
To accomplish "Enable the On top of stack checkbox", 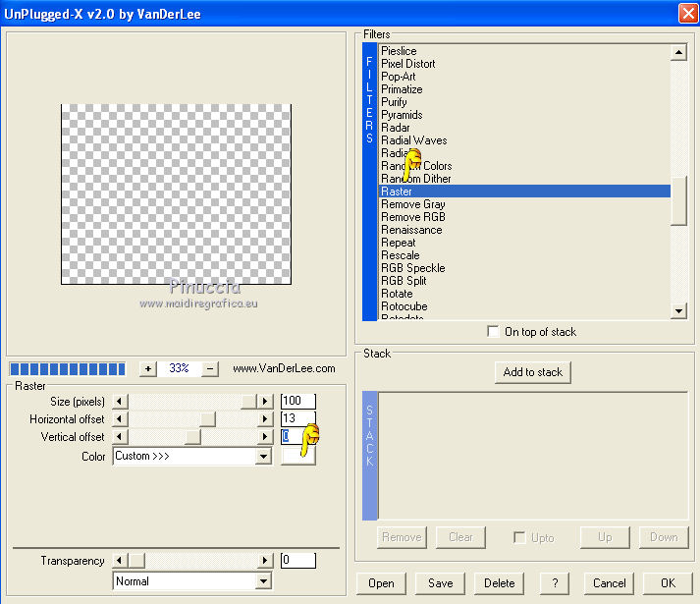I will point(493,332).
